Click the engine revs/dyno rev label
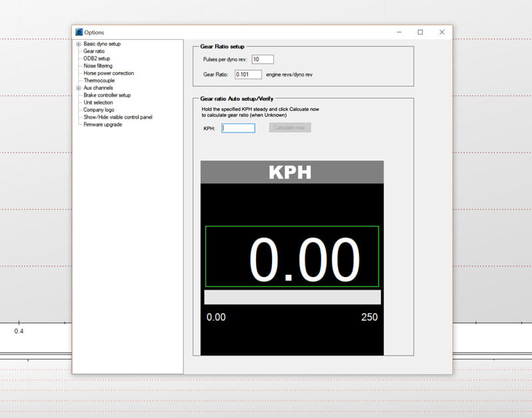Screen dimensions: 532x418 289,75
